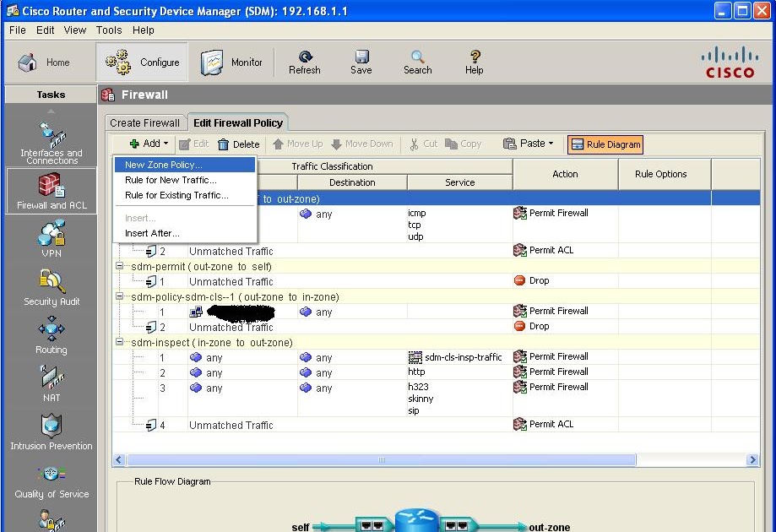Click scroll left arrow of table
This screenshot has width=776, height=532.
click(119, 459)
